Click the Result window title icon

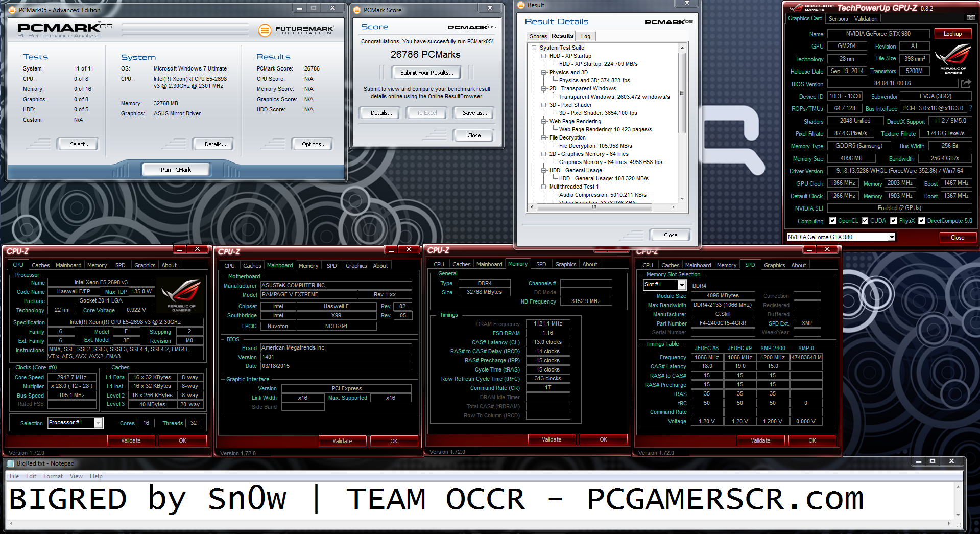tap(521, 5)
